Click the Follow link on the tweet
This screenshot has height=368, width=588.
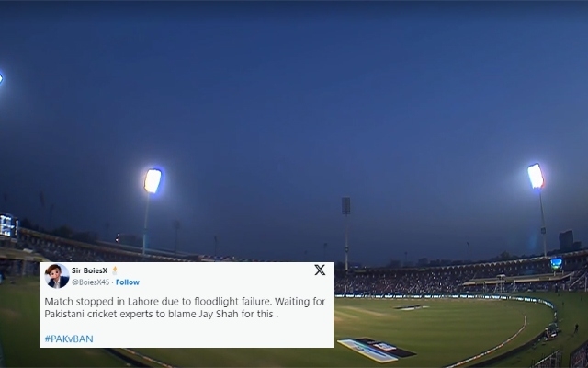point(128,282)
